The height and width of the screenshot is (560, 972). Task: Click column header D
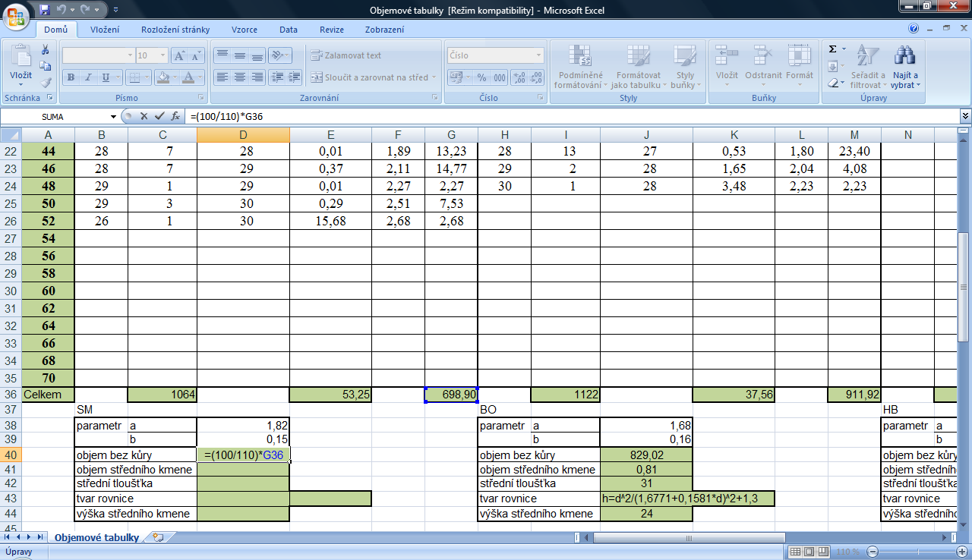coord(243,134)
